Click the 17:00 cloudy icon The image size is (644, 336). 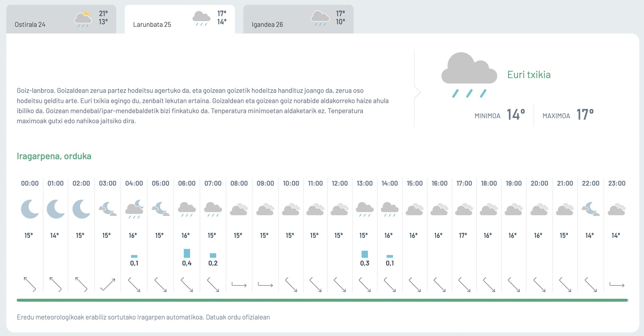pyautogui.click(x=464, y=209)
